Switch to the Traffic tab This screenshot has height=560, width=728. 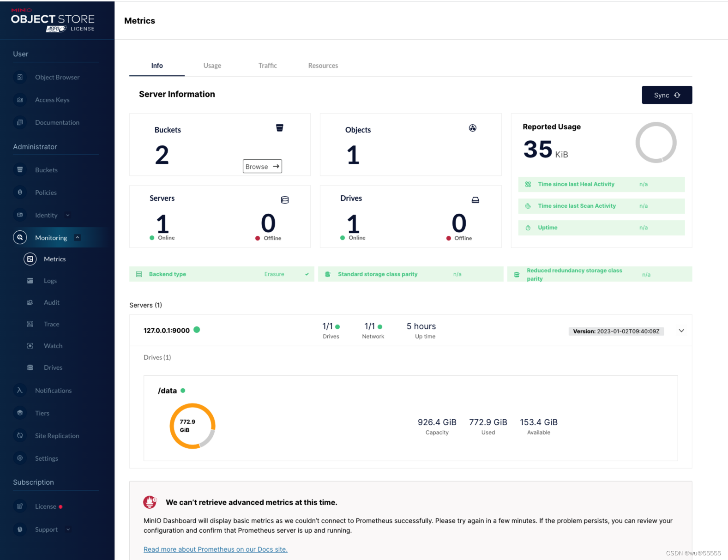pos(268,66)
